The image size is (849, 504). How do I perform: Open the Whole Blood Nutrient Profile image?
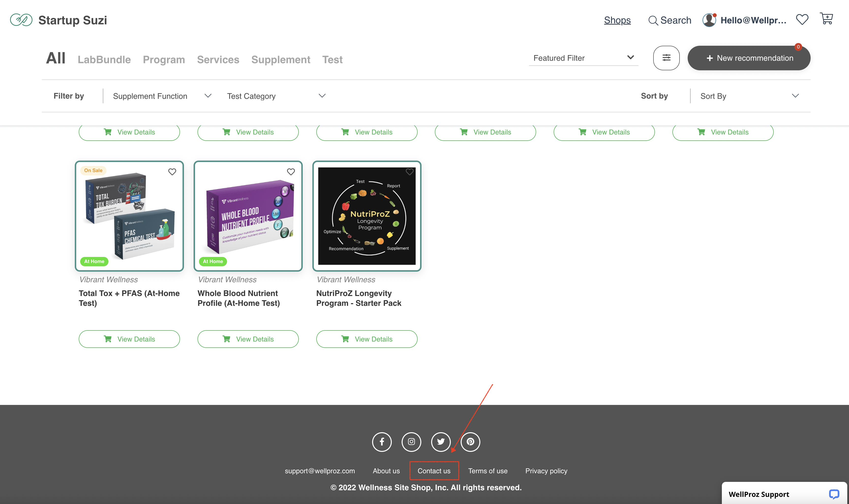coord(248,216)
